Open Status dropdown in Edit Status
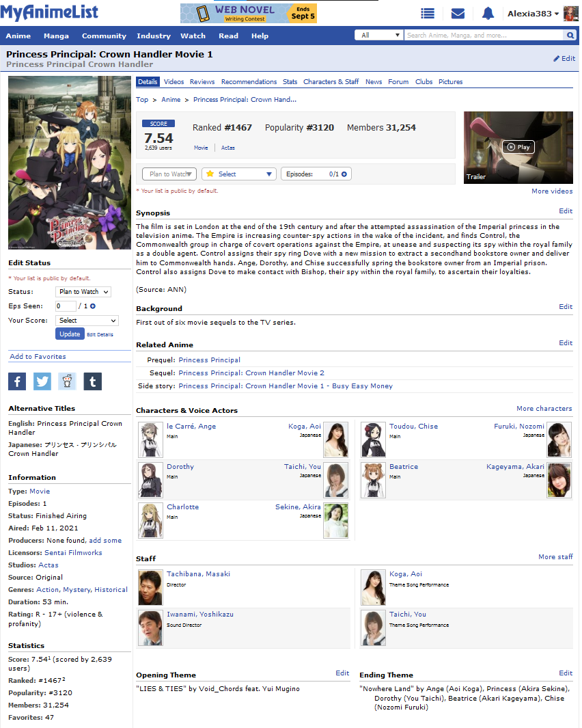 [83, 292]
